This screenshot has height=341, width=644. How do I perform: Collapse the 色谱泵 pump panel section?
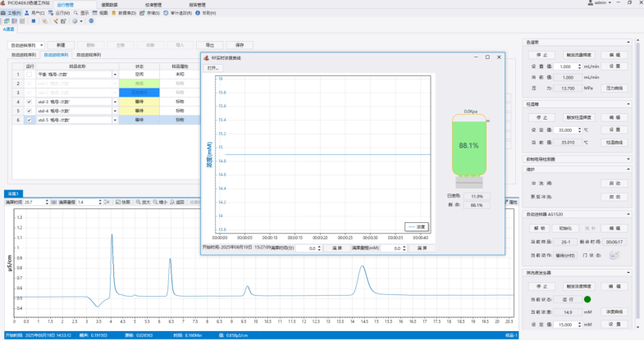click(628, 42)
